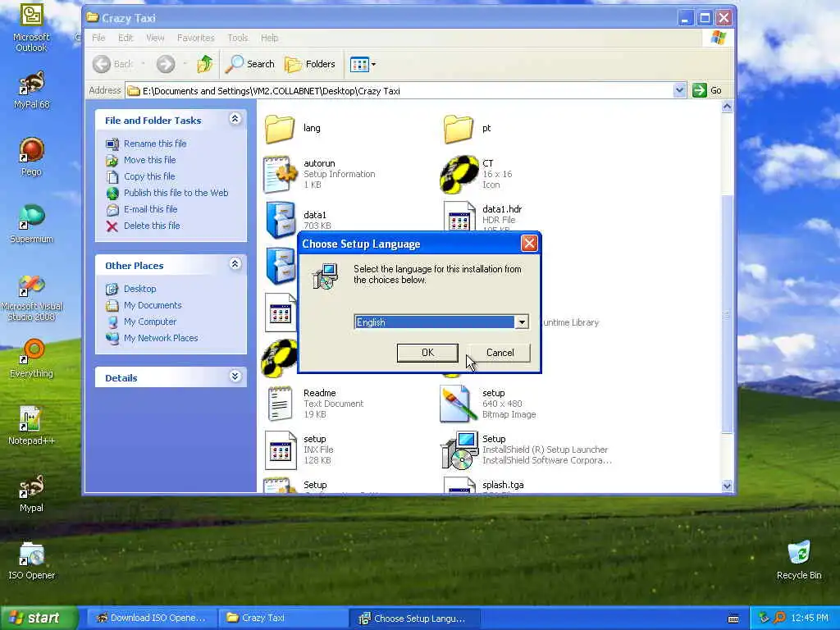Click the Up folder toolbar icon
The height and width of the screenshot is (630, 840).
pos(204,64)
